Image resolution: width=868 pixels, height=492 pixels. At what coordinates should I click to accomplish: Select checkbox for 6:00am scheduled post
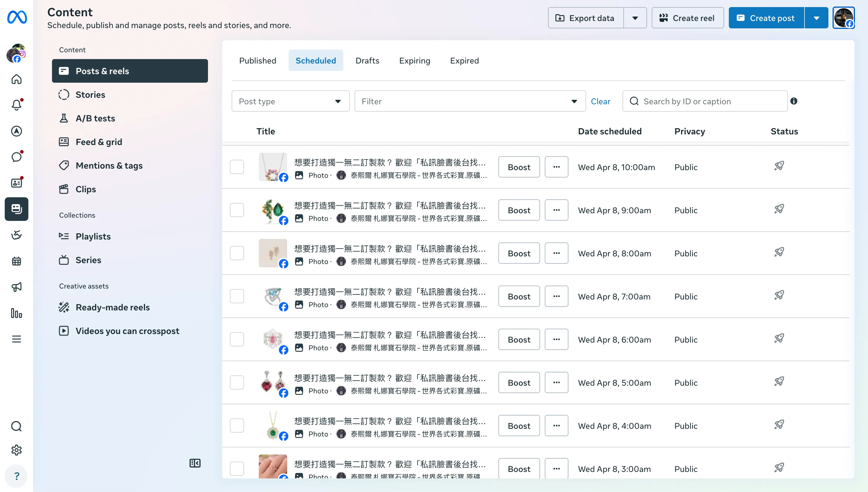[x=237, y=339]
